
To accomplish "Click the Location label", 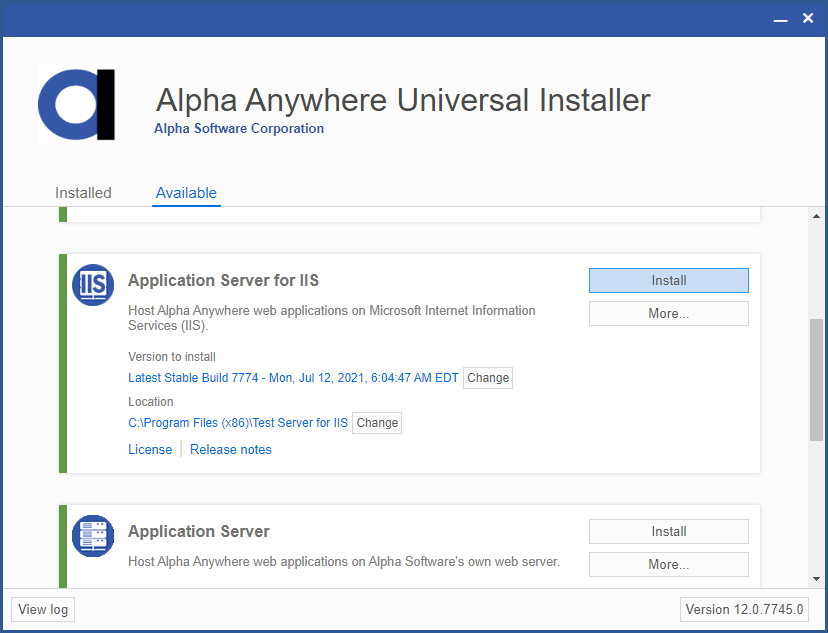I will (x=150, y=402).
